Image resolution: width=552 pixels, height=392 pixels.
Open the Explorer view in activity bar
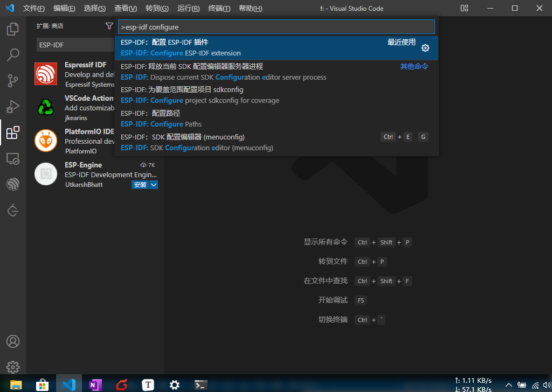click(13, 29)
